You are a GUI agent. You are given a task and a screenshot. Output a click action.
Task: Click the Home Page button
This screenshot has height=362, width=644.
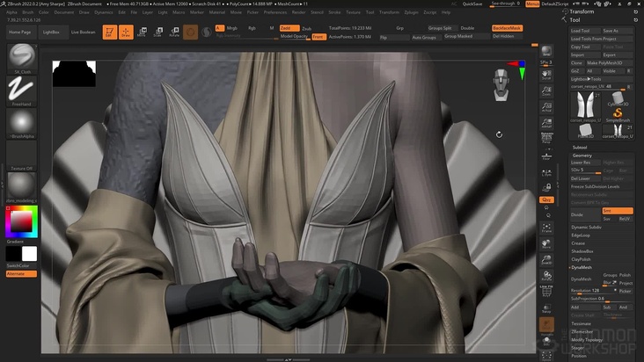[19, 32]
